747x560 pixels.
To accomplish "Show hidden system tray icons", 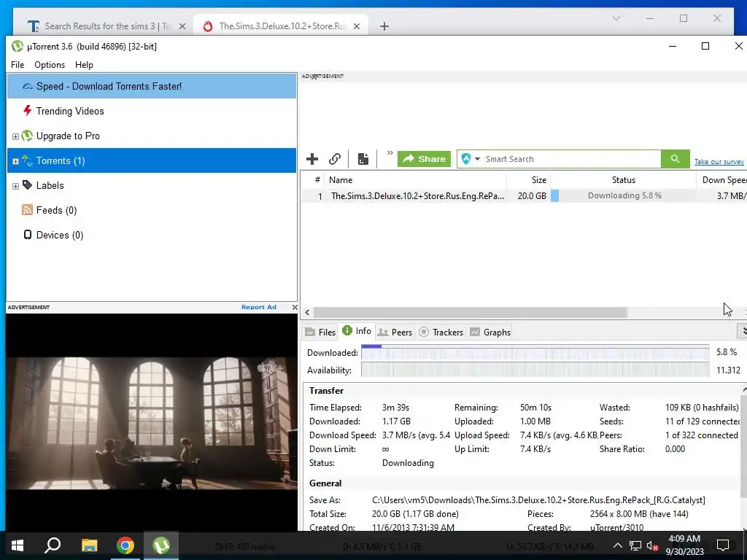I will 617,545.
